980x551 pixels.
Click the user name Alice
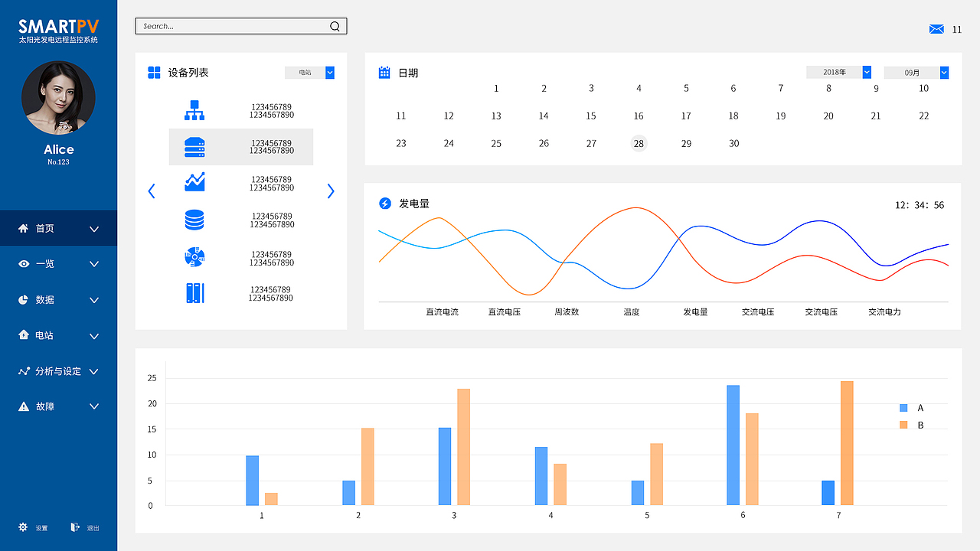59,149
